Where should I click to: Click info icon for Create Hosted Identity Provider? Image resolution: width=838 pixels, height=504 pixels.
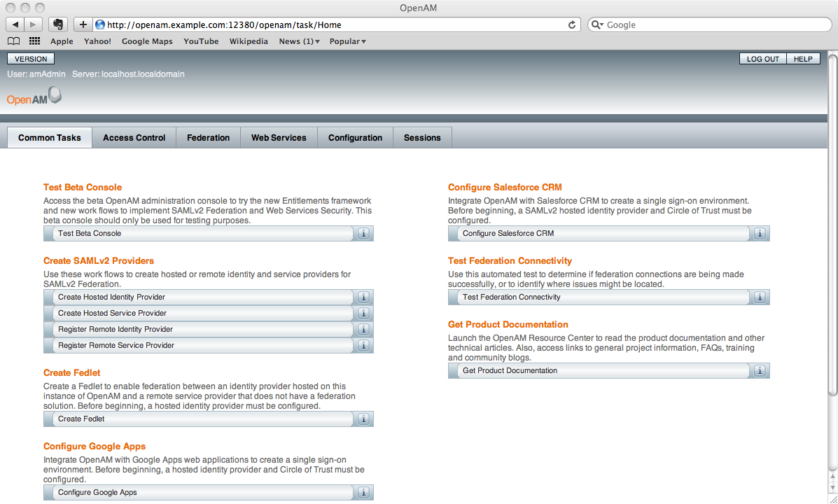[x=363, y=297]
